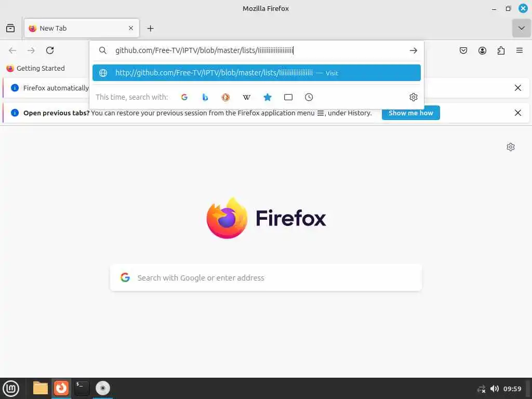Reload the current page

(x=50, y=50)
